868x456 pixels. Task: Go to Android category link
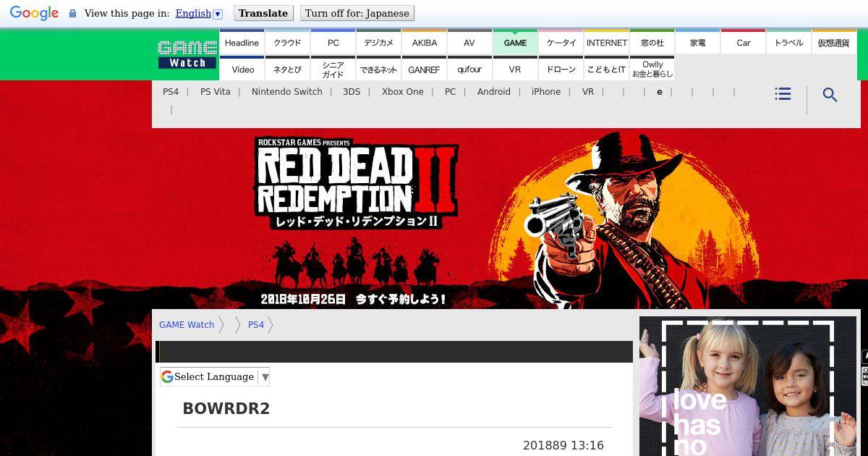494,92
